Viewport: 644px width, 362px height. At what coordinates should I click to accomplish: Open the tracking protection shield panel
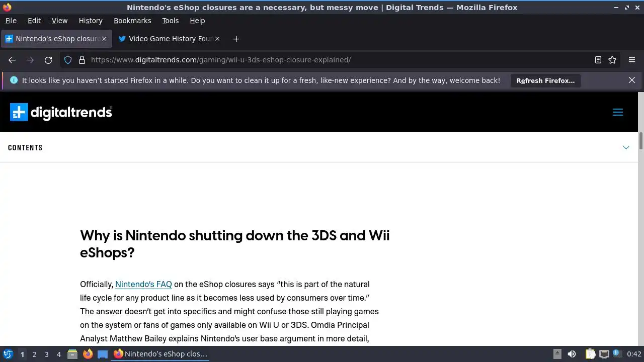point(68,60)
